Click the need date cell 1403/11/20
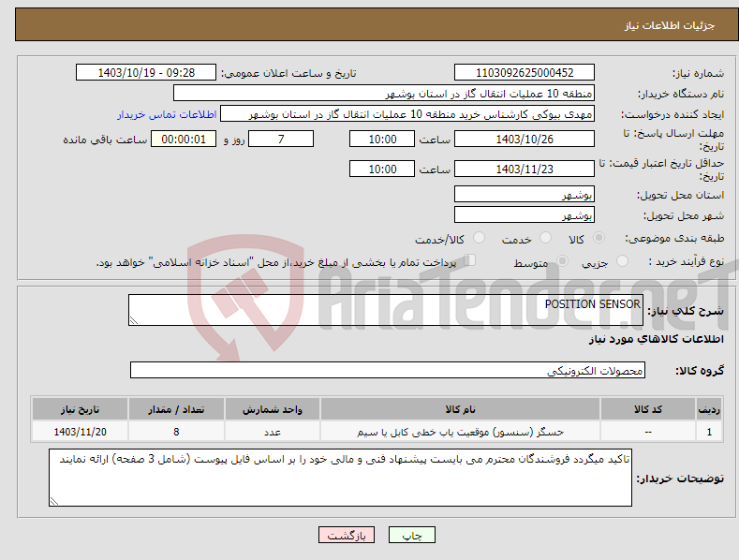The height and width of the screenshot is (560, 739). pyautogui.click(x=81, y=432)
